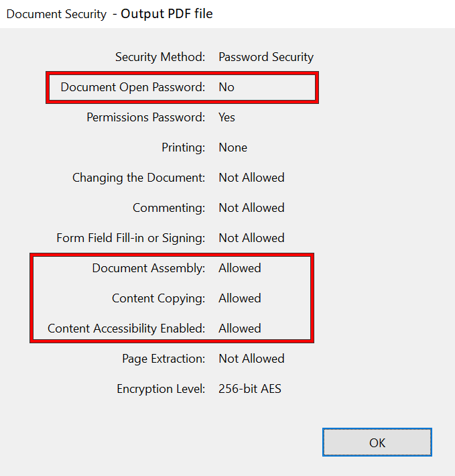Screen dimensions: 455x476
Task: Click the Page Extraction label
Action: click(164, 359)
